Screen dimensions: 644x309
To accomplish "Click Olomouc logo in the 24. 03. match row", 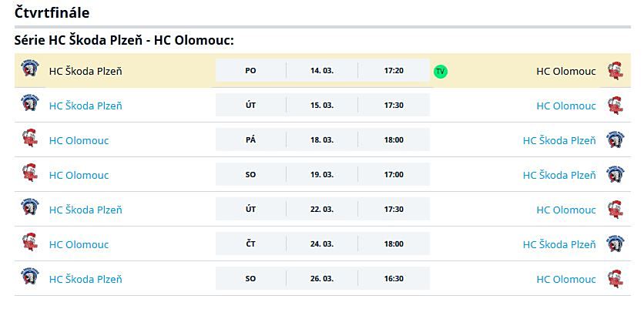I will [x=29, y=242].
